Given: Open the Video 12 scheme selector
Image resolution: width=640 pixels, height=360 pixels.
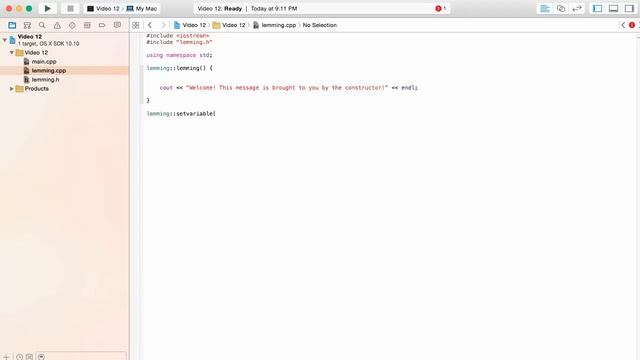Looking at the screenshot, I should (103, 9).
